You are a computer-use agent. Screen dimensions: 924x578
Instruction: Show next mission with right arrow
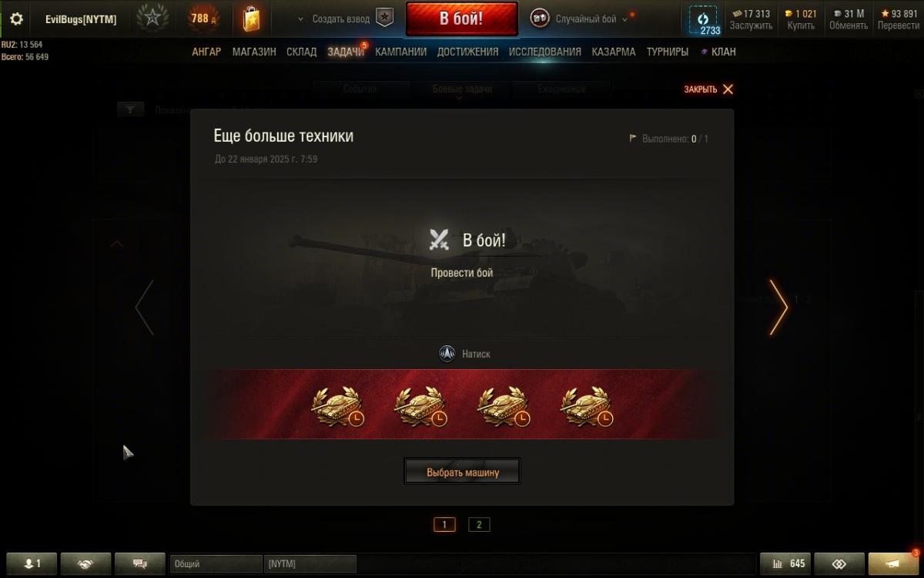778,307
